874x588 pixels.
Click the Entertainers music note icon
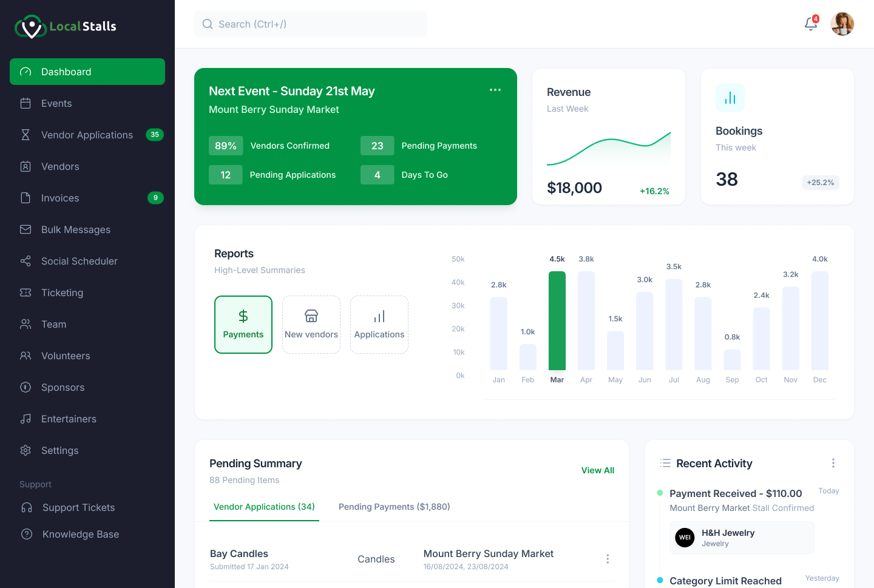point(25,419)
